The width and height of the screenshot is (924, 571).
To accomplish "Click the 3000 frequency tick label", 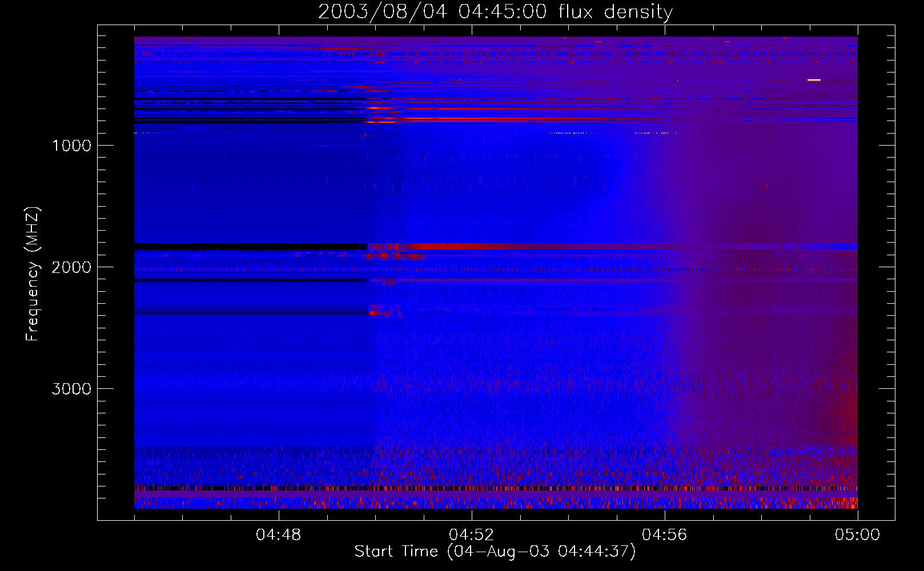I will pos(71,389).
